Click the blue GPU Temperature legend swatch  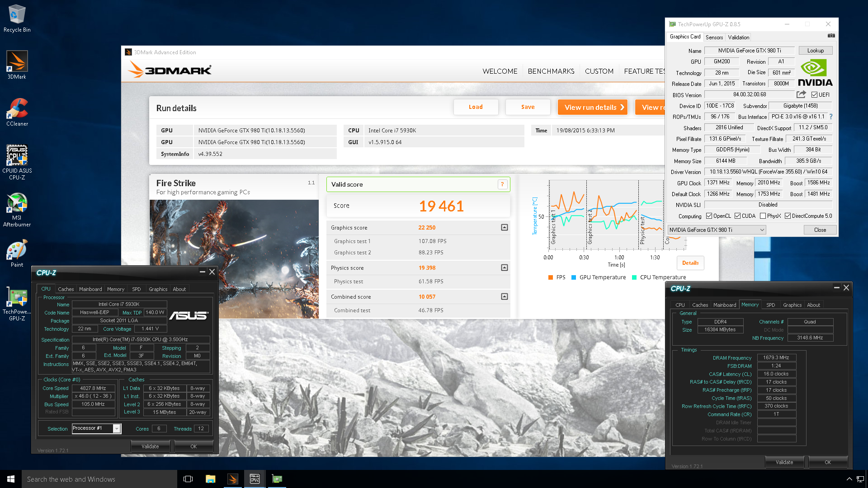[x=574, y=277]
